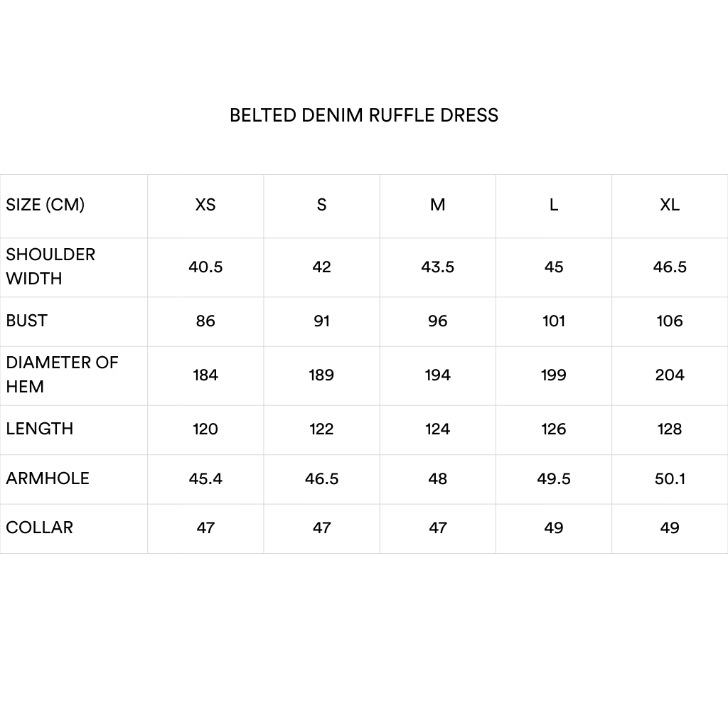
Task: Select the SIZE (CM) header cell
Action: pos(45,205)
